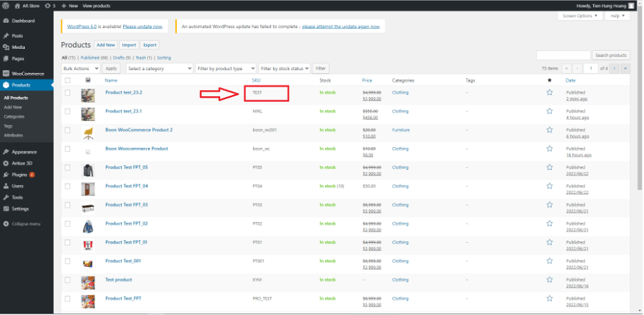
Task: Select checkbox for Product test_23.2
Action: pyautogui.click(x=67, y=93)
